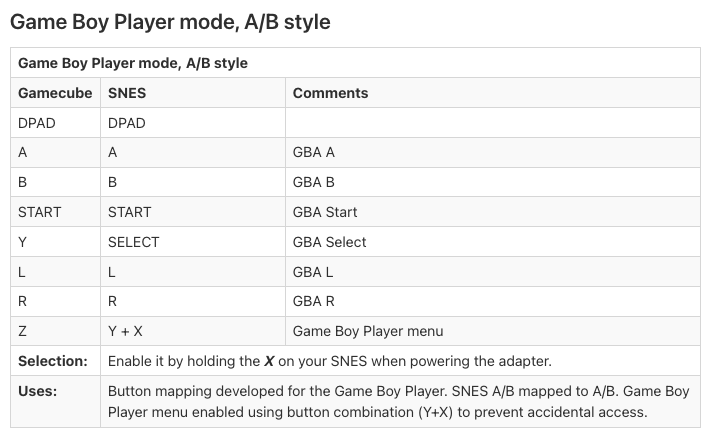The image size is (719, 447).
Task: Click the page heading Game Boy Player mode
Action: point(170,22)
